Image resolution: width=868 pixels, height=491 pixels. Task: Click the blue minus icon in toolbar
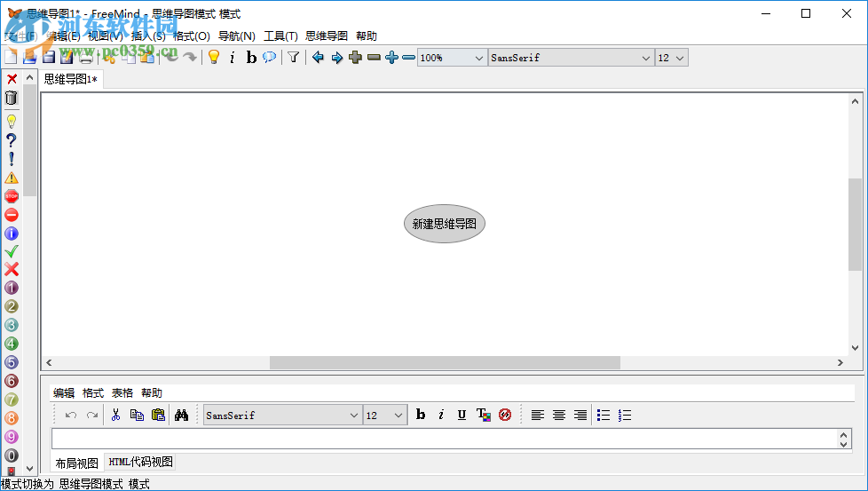[408, 57]
